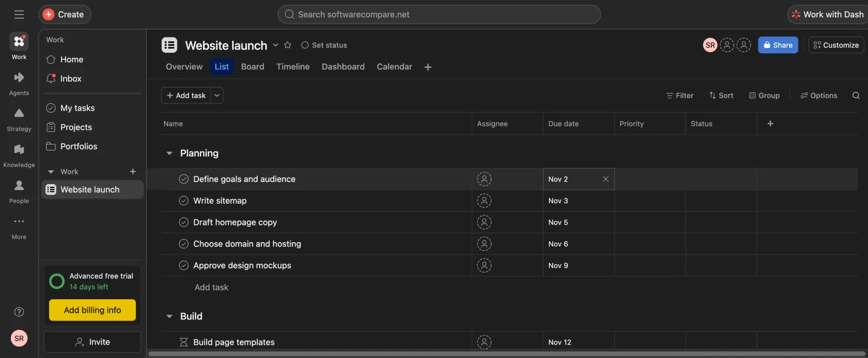868x358 pixels.
Task: Mark Draft homepage copy complete
Action: pos(184,222)
